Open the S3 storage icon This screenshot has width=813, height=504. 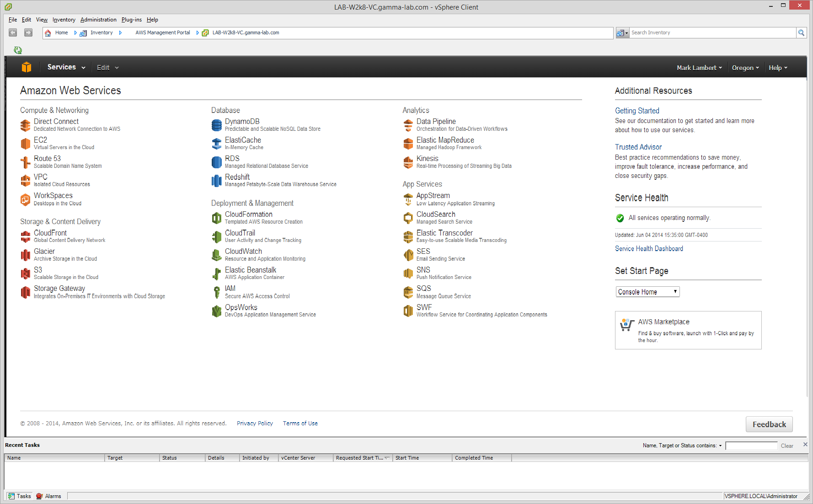pyautogui.click(x=26, y=273)
